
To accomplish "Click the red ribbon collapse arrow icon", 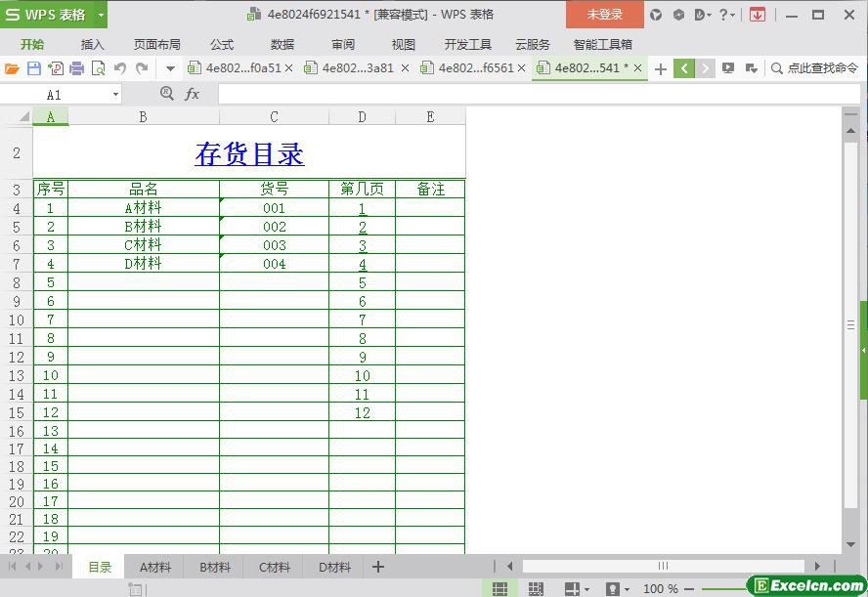I will (x=758, y=15).
